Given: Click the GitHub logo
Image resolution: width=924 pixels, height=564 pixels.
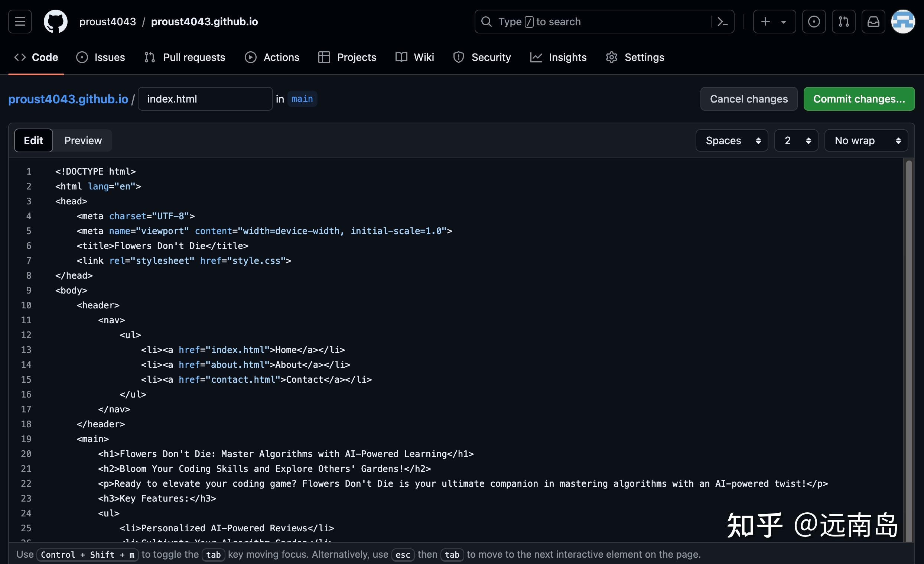Looking at the screenshot, I should click(x=55, y=22).
